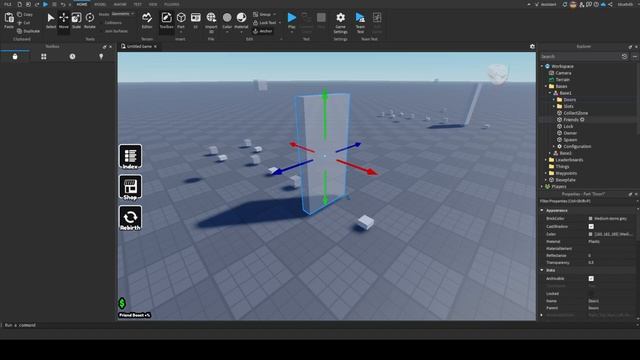Viewport: 640px width, 360px height.
Task: Toggle the Archivable checkbox
Action: tap(591, 278)
